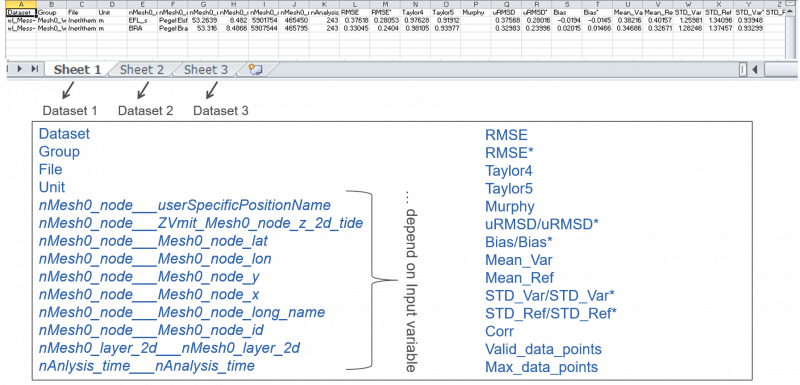The height and width of the screenshot is (385, 800).
Task: Select the 'STD_Ref' header cell in column X
Action: click(718, 11)
